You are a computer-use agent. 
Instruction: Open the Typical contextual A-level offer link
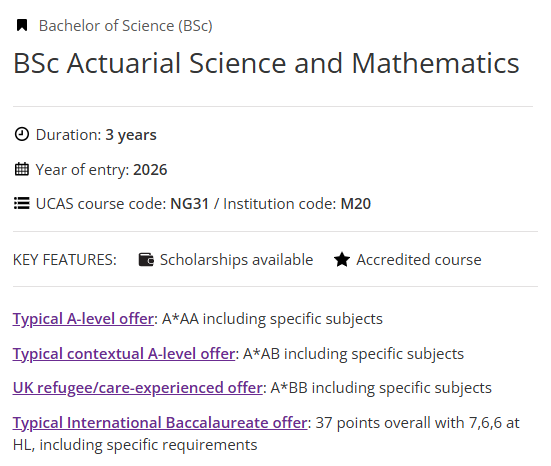coord(124,354)
